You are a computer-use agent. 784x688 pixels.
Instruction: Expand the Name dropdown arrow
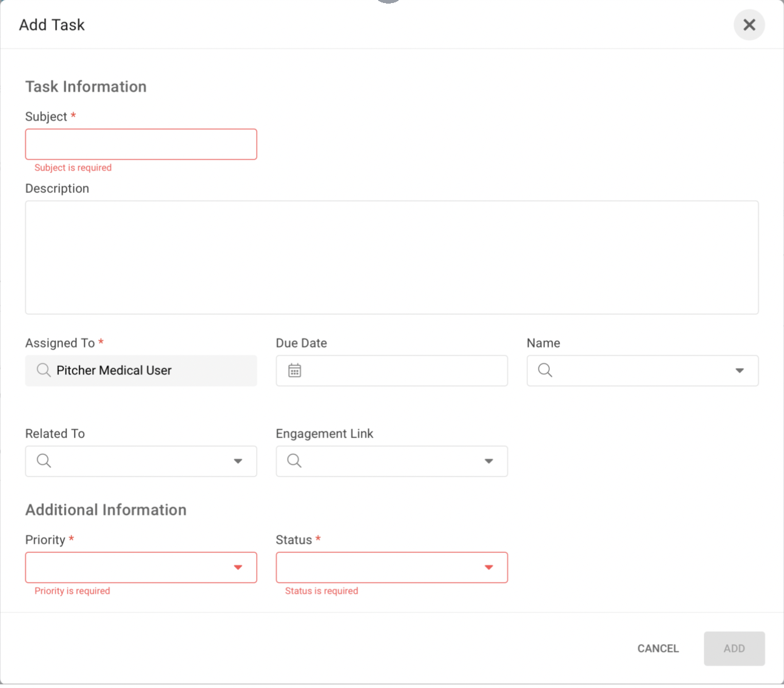[x=739, y=371]
